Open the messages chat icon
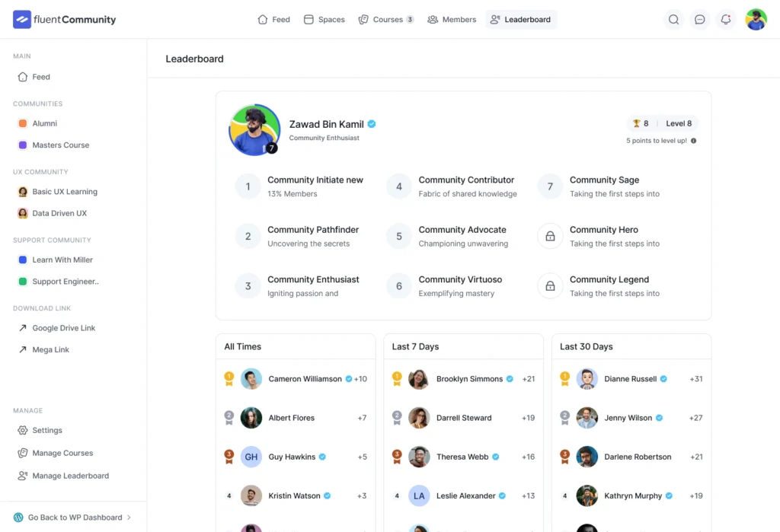Viewport: 780px width, 532px height. [700, 19]
